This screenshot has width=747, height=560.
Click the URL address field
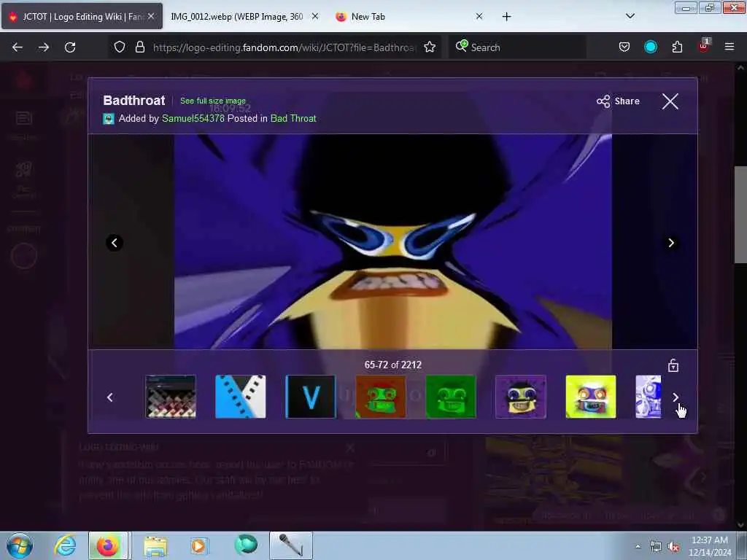285,47
